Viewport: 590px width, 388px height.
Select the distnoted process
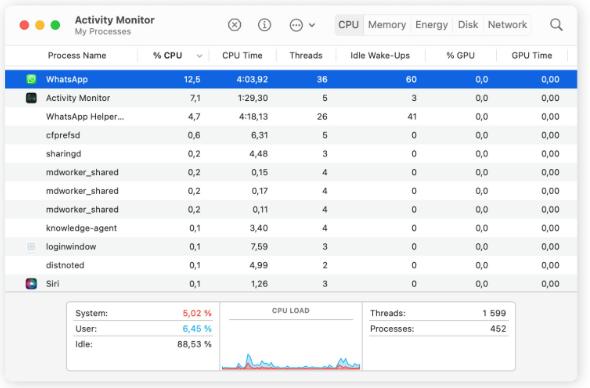click(x=291, y=265)
